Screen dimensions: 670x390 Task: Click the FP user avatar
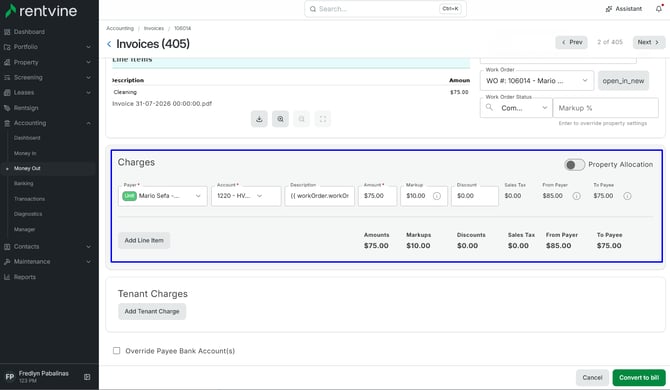click(9, 377)
